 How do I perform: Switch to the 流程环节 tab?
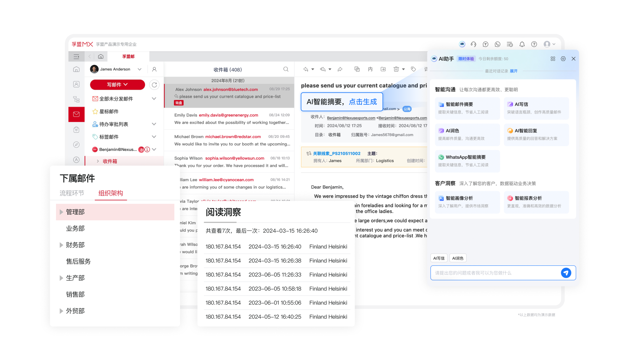click(x=72, y=193)
